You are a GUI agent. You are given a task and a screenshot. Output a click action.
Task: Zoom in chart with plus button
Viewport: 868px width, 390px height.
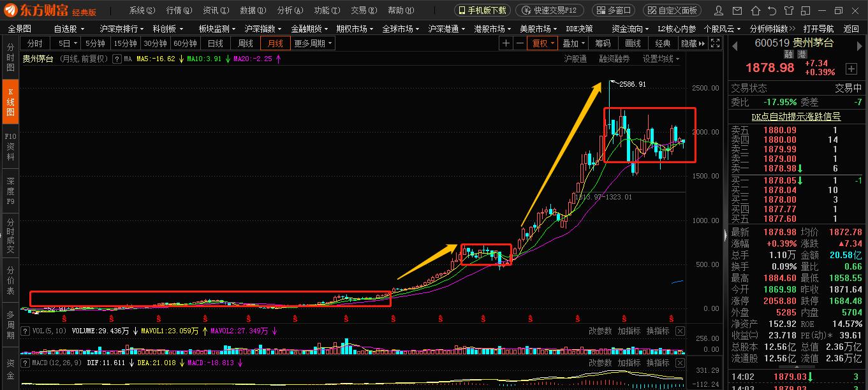tap(506, 43)
